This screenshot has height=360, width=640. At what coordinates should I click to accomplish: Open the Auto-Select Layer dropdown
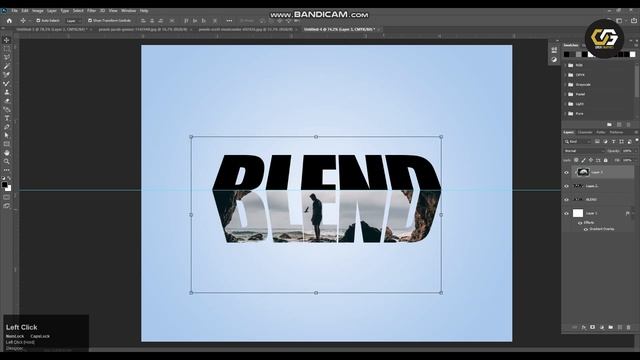tap(73, 20)
